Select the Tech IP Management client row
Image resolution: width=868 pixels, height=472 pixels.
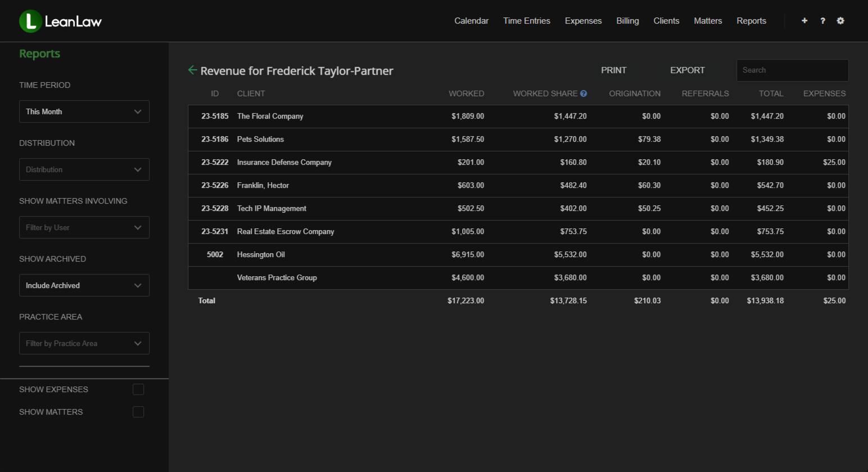518,209
